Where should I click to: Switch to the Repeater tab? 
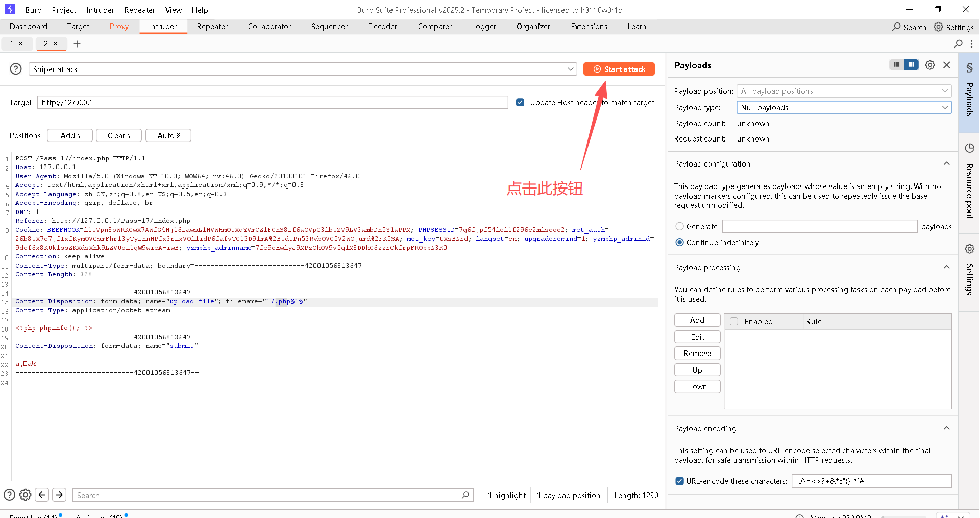click(x=212, y=27)
